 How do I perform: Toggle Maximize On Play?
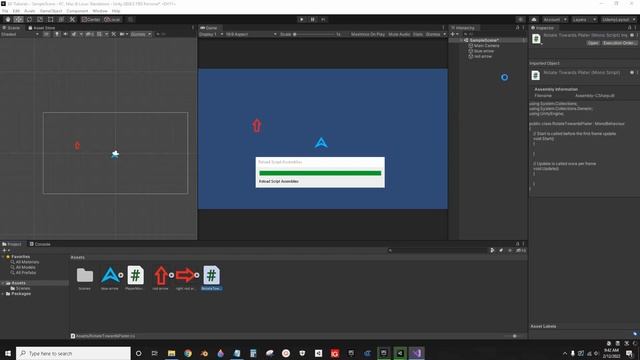(x=368, y=34)
